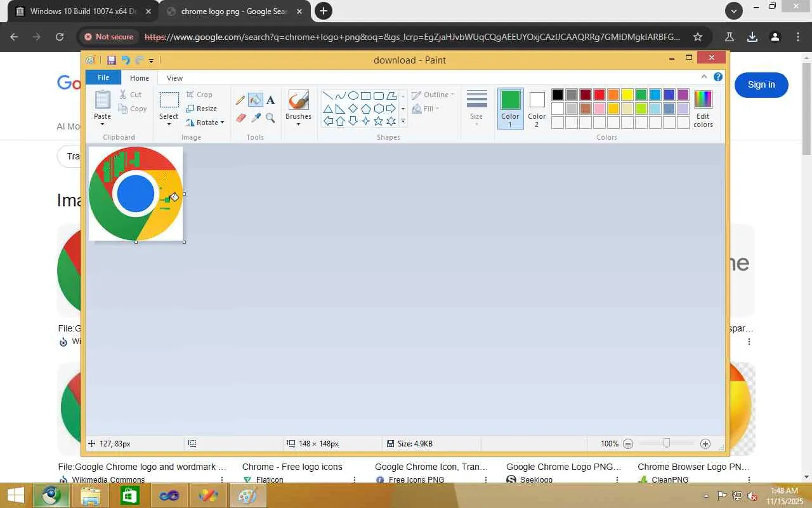Choose the Curve shape
Viewport: 812px width, 508px height.
pyautogui.click(x=341, y=96)
